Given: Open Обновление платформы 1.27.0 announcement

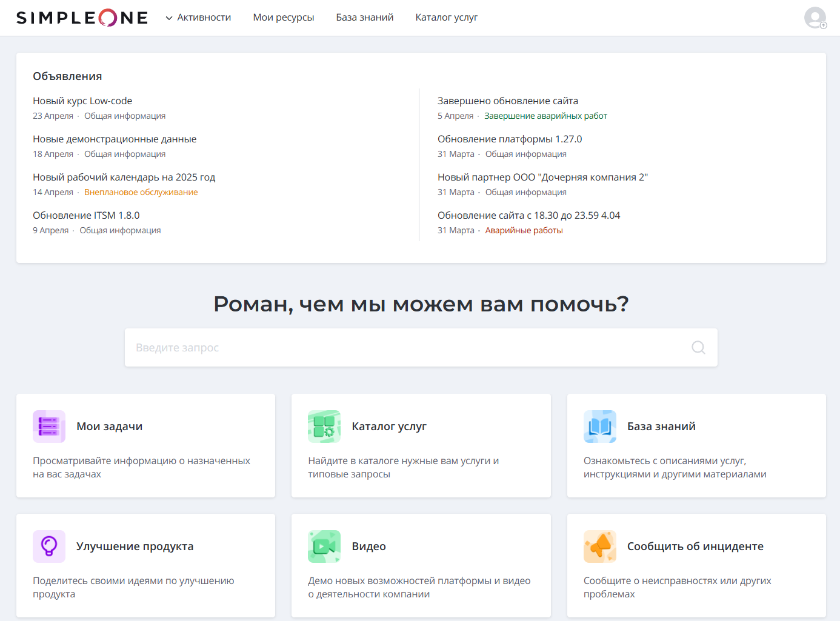Looking at the screenshot, I should point(510,139).
